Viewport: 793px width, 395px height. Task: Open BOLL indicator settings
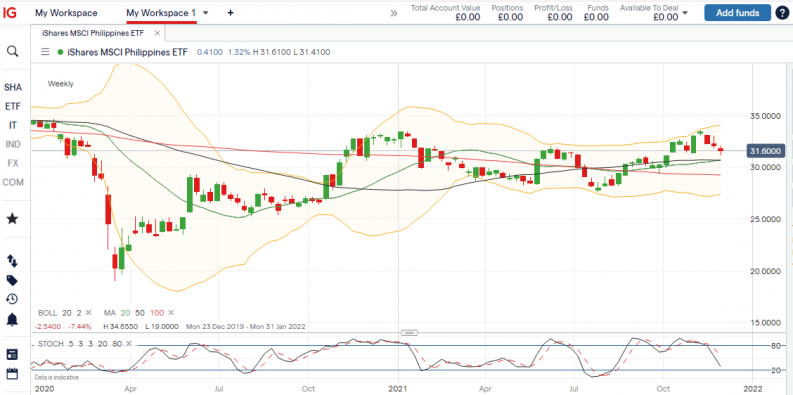coord(48,313)
